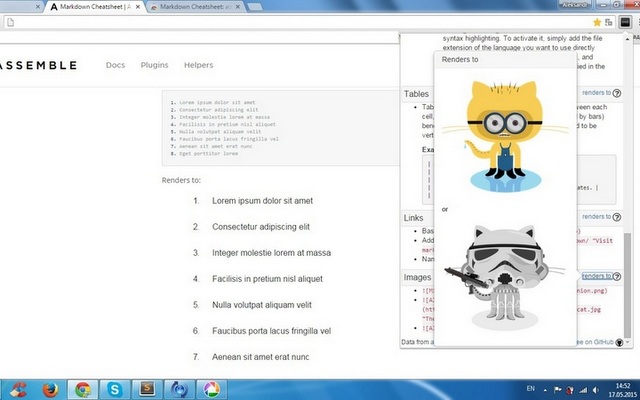Click the popup's vertical scrollbar thumb
The height and width of the screenshot is (400, 640).
627,284
